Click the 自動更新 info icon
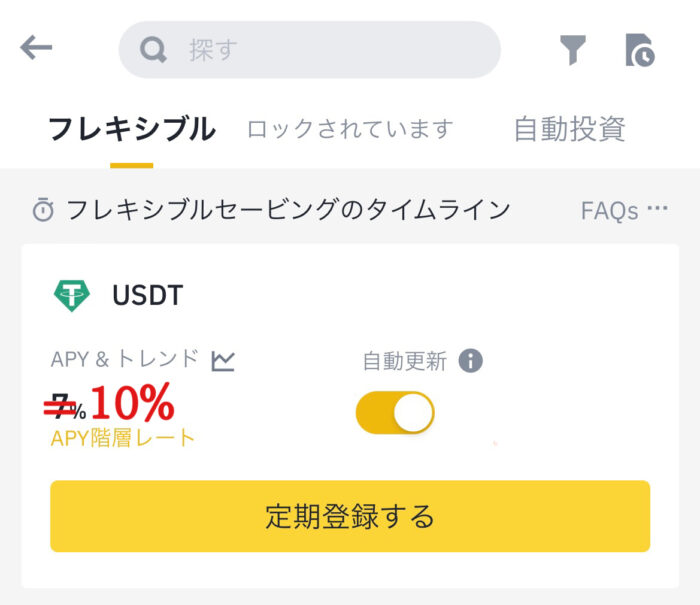Viewport: 700px width, 605px height. coord(471,360)
